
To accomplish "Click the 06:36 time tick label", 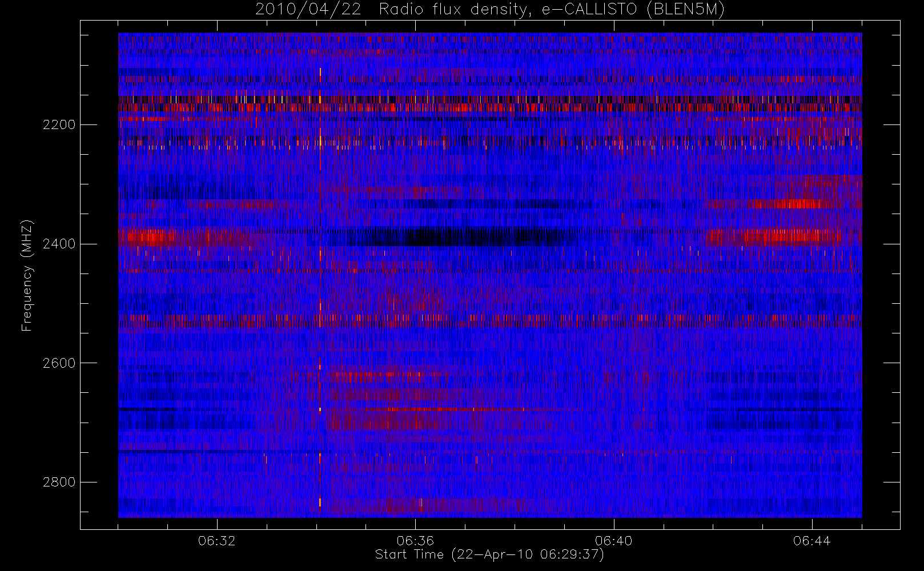I will tap(415, 541).
